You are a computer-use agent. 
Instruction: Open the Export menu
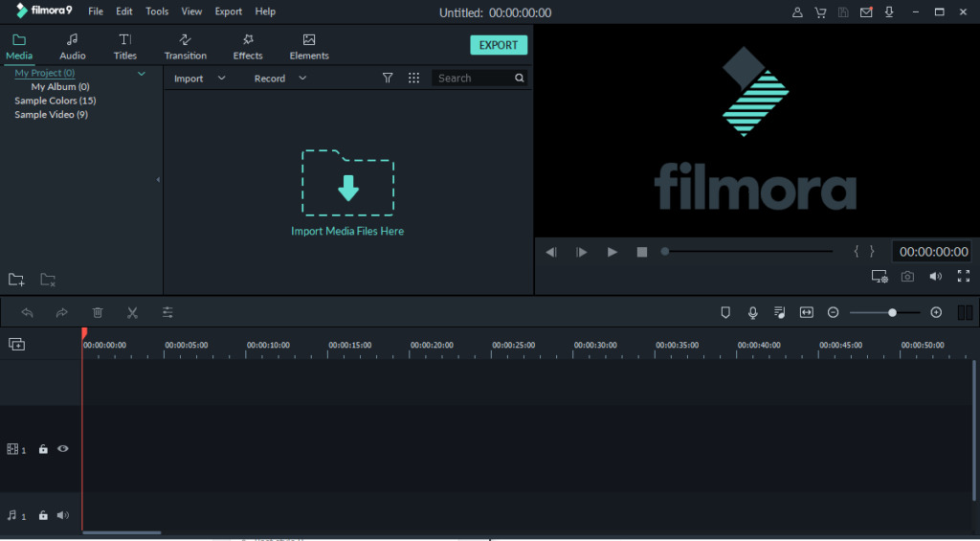pos(228,11)
